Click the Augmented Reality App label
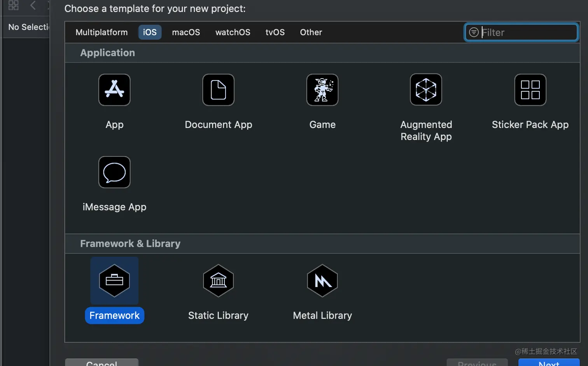588x366 pixels. coord(426,130)
